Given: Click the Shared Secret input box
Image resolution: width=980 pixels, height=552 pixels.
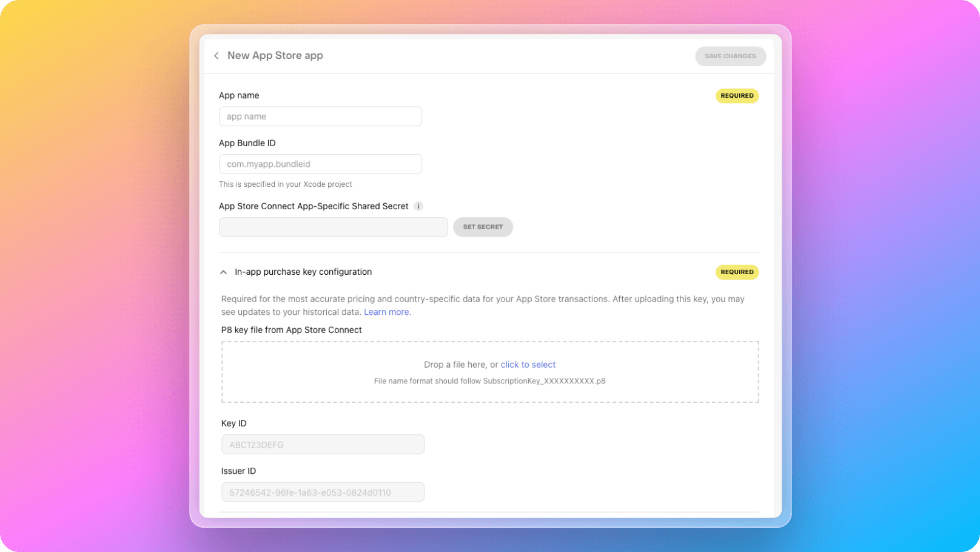Looking at the screenshot, I should (x=333, y=227).
